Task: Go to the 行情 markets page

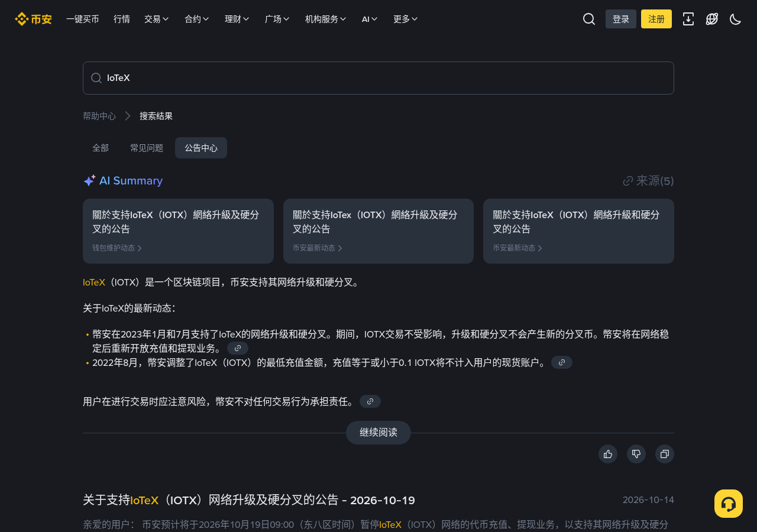Action: [x=122, y=19]
